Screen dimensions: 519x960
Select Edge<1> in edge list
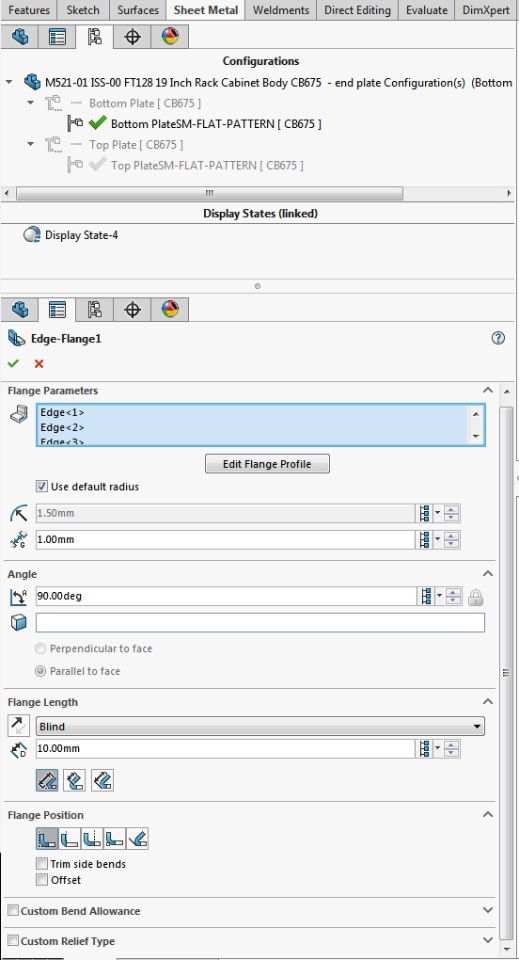[62, 413]
